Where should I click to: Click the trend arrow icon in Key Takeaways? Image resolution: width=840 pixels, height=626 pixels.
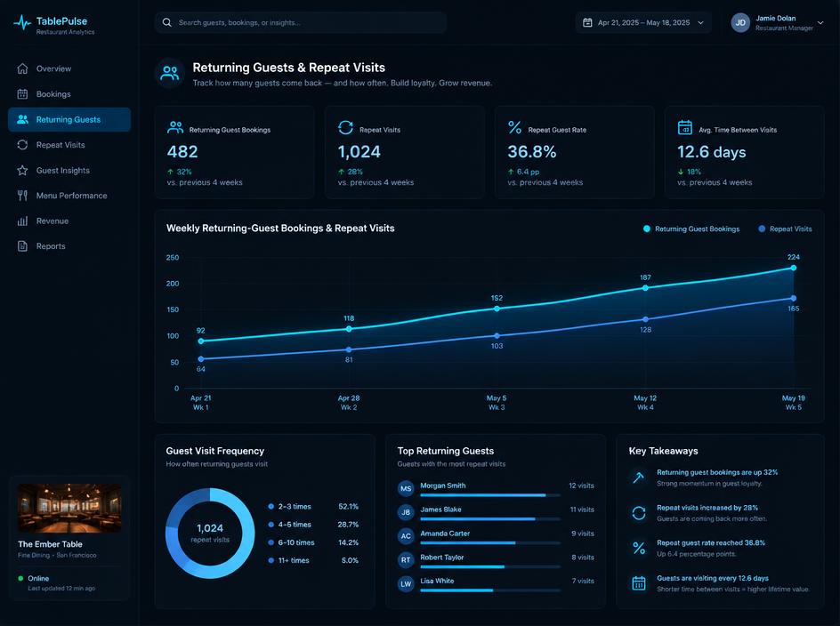pyautogui.click(x=639, y=478)
